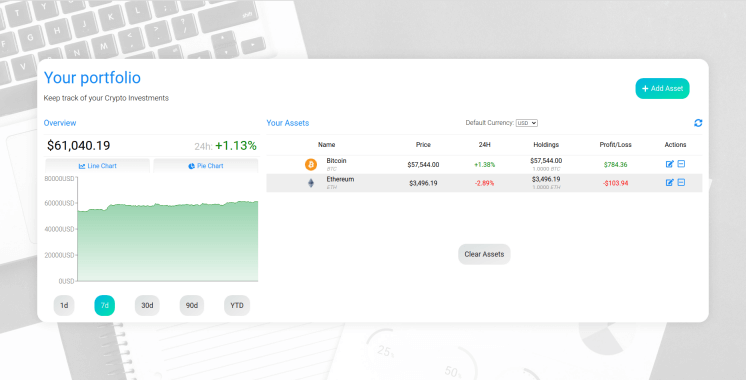Click the +1.38% Bitcoin 24H change
746x380 pixels.
484,165
